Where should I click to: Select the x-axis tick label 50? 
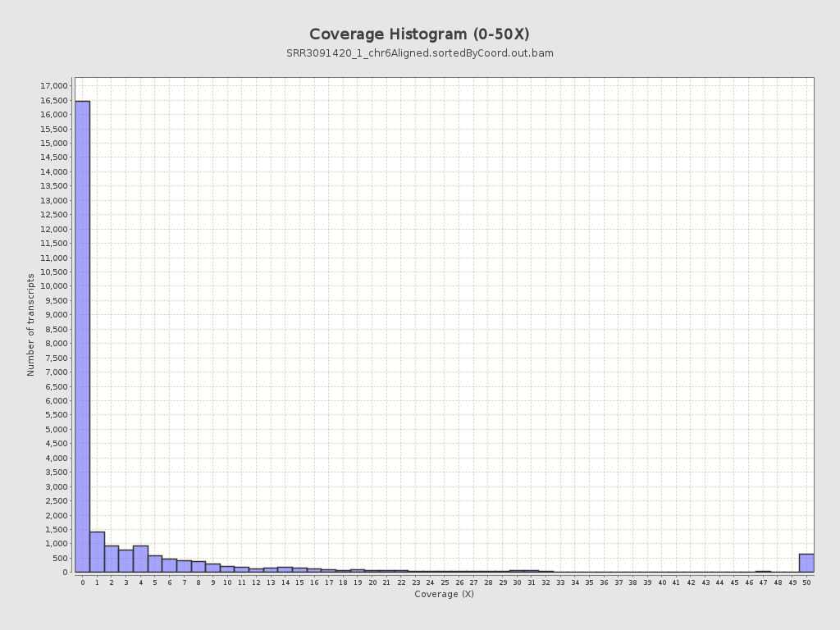point(806,582)
